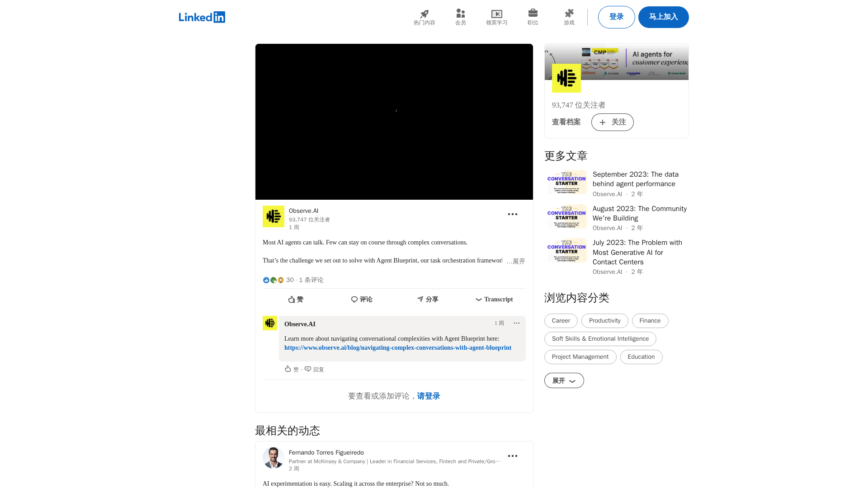
Task: Like the Observe.AI post with 赞
Action: click(296, 300)
